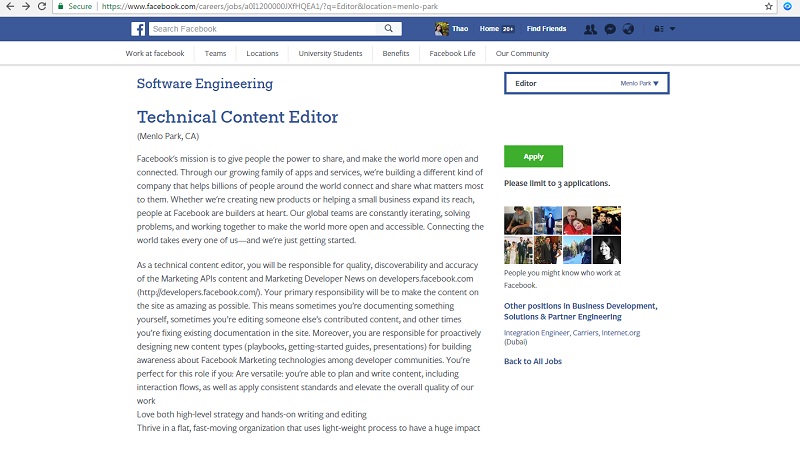This screenshot has width=800, height=449.
Task: Click the browser back arrow
Action: [10, 7]
